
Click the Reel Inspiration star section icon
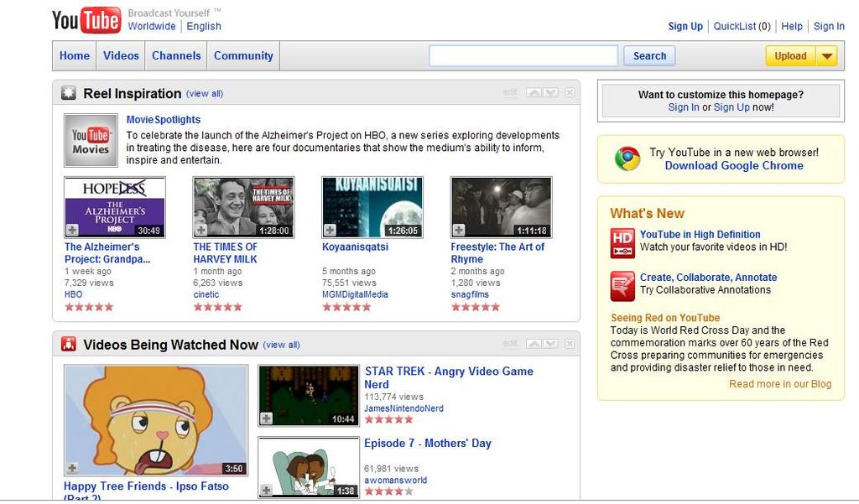coord(69,93)
